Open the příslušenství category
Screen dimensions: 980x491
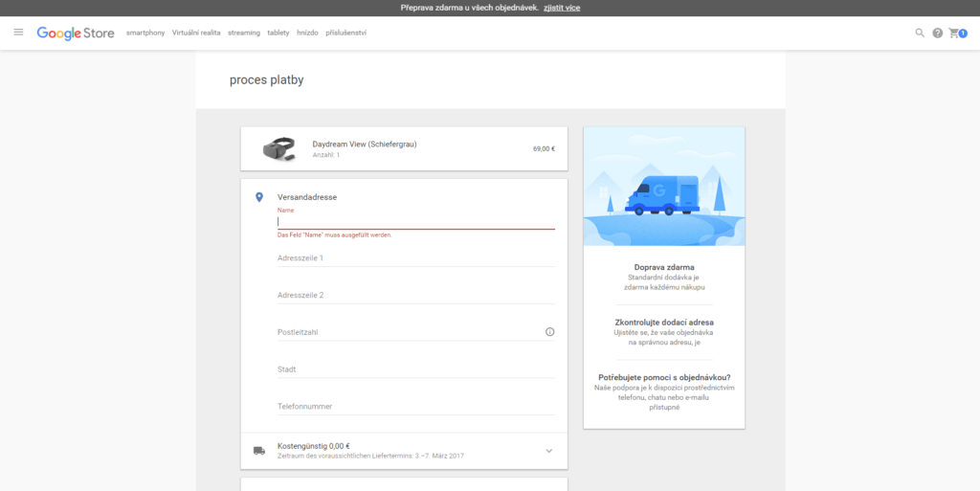[x=345, y=33]
